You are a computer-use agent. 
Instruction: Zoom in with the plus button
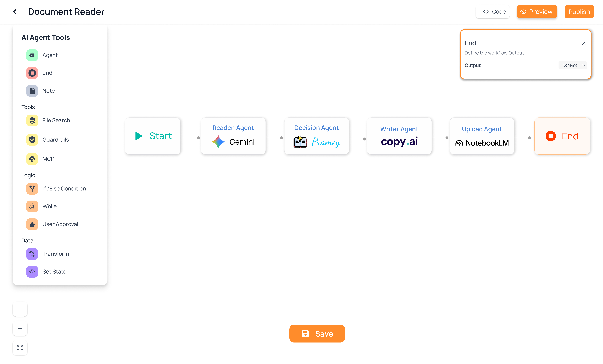(20, 309)
